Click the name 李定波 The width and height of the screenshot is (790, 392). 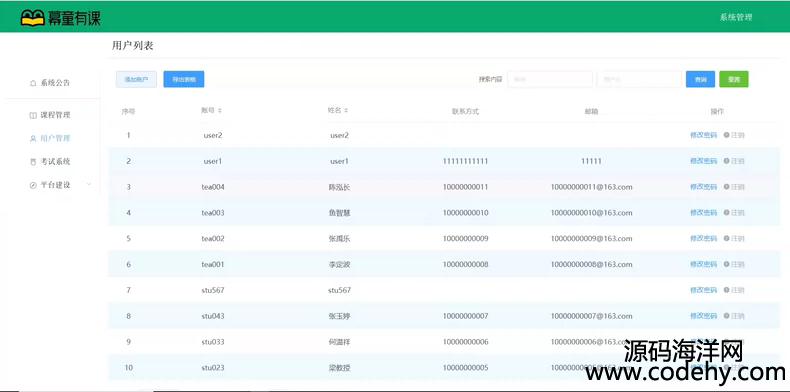point(339,264)
